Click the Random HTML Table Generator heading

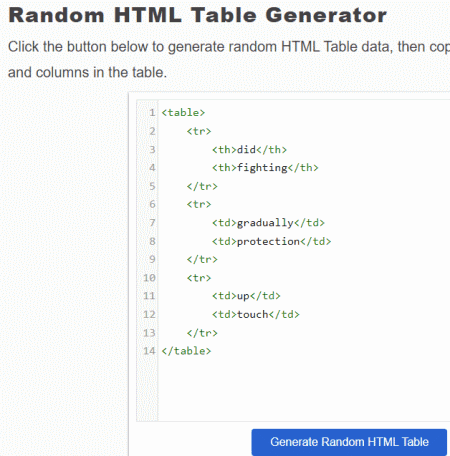[x=197, y=15]
